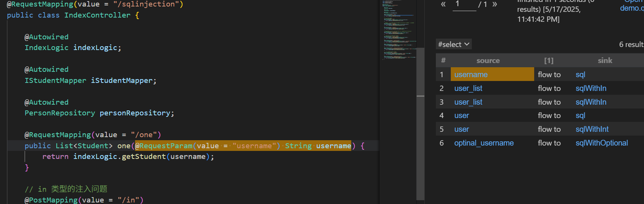
Task: Open the demo.q query link
Action: pyautogui.click(x=631, y=8)
